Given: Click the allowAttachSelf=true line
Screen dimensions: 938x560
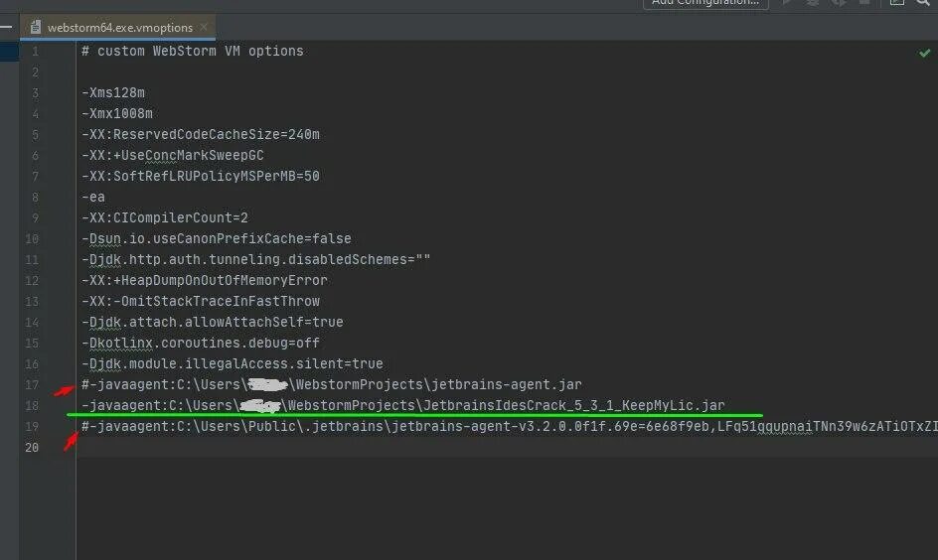Looking at the screenshot, I should [213, 323].
